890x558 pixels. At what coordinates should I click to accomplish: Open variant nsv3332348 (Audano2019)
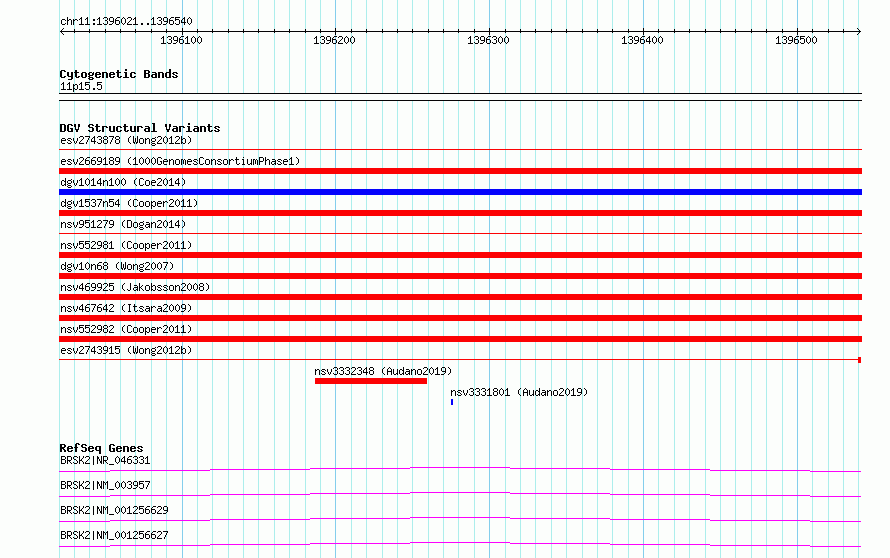click(x=383, y=371)
